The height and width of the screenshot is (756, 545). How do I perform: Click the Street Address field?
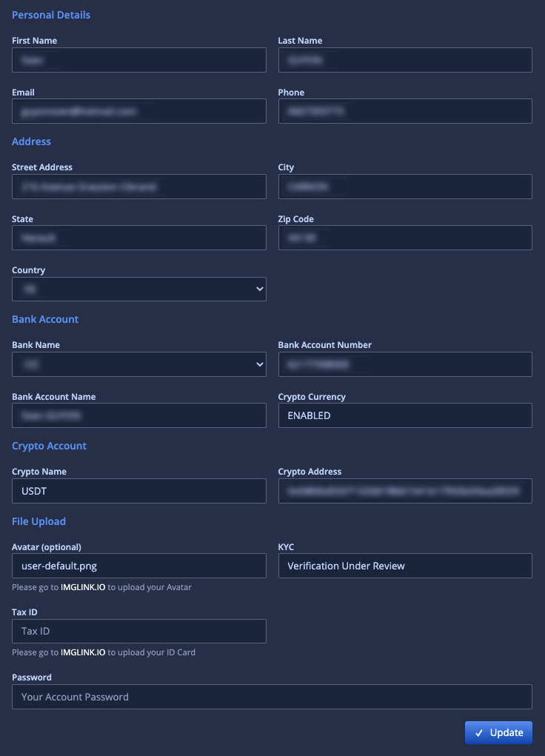138,187
